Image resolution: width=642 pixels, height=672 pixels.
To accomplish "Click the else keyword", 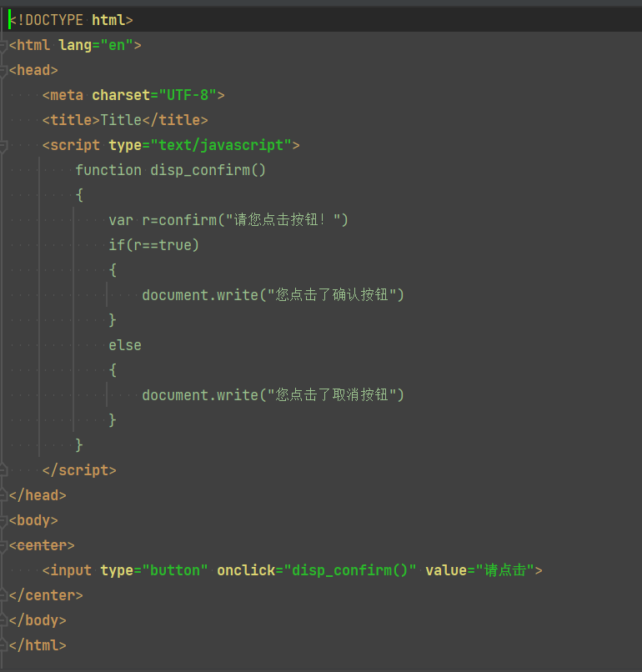I will [x=125, y=345].
